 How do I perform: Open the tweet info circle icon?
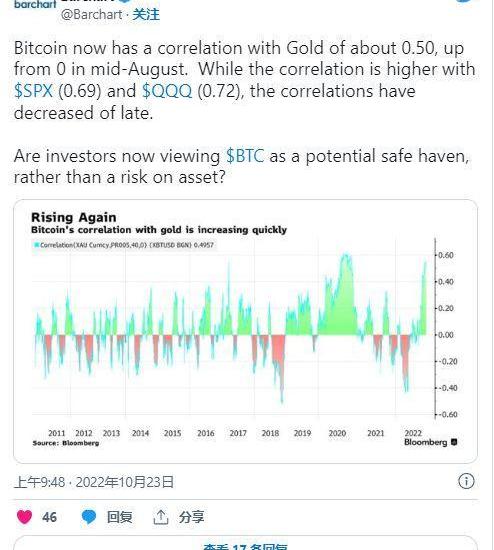pyautogui.click(x=466, y=481)
